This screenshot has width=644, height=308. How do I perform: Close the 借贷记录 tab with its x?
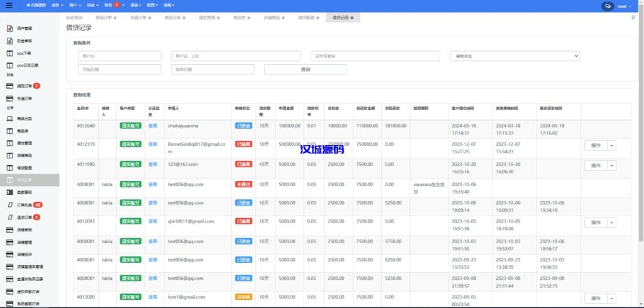point(352,18)
